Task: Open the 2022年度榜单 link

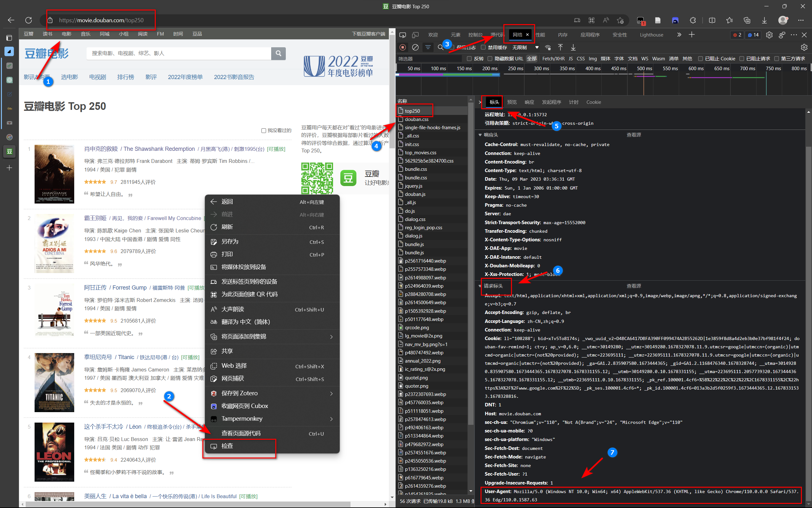Action: point(185,77)
